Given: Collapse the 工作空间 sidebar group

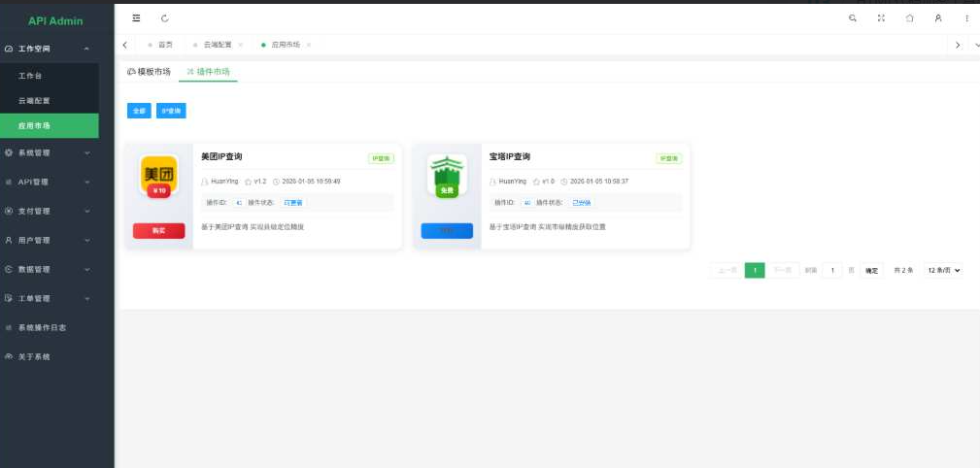Looking at the screenshot, I should [86, 49].
